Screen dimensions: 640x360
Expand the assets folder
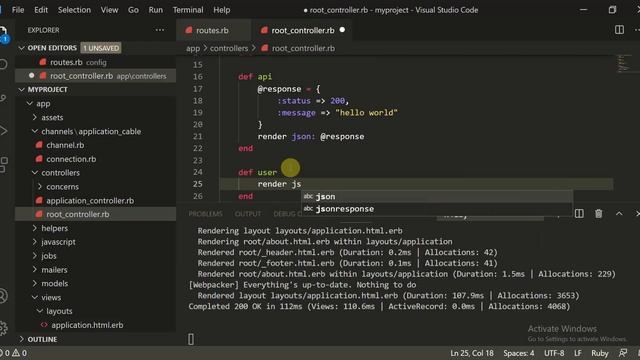[x=35, y=118]
